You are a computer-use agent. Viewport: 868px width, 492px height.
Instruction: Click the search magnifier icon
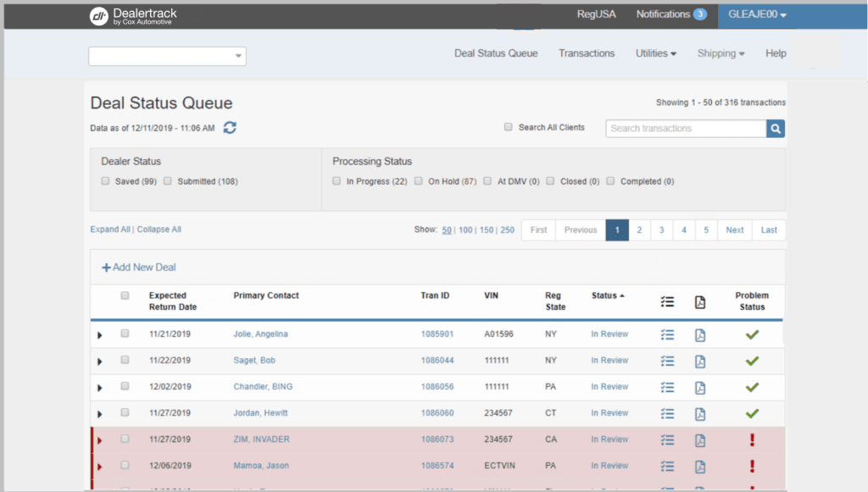(776, 128)
